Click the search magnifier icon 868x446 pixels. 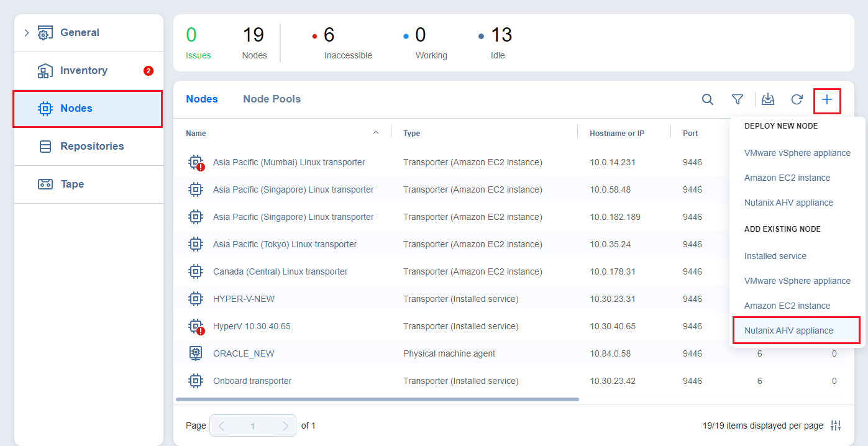[x=707, y=99]
